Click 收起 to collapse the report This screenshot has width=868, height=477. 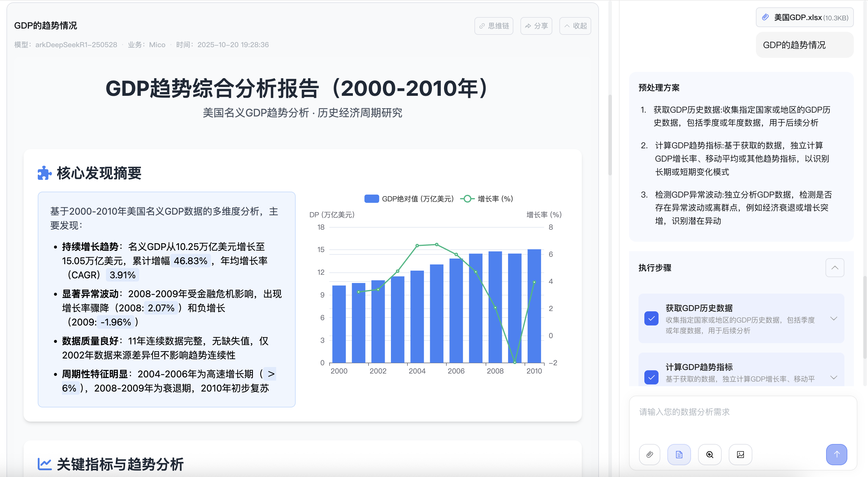(575, 26)
